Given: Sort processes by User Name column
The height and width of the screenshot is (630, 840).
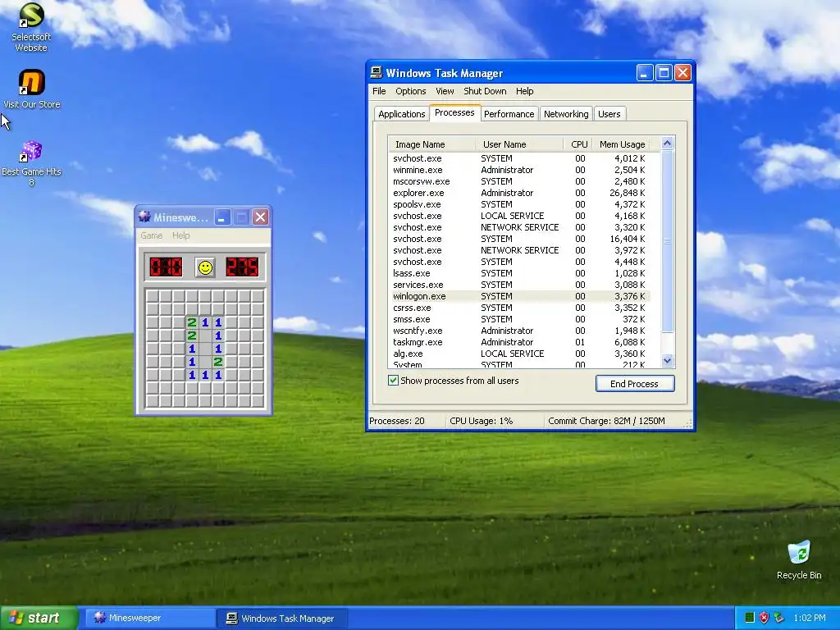Looking at the screenshot, I should [519, 144].
